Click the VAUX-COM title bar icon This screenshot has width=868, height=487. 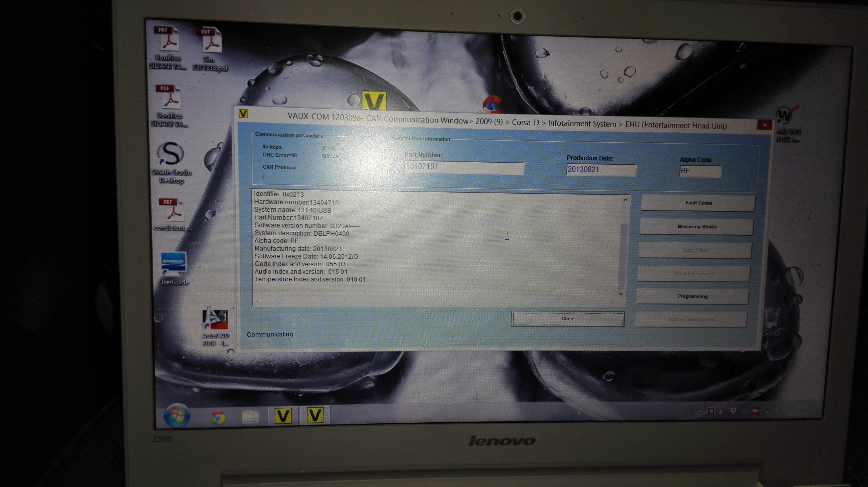click(x=243, y=114)
